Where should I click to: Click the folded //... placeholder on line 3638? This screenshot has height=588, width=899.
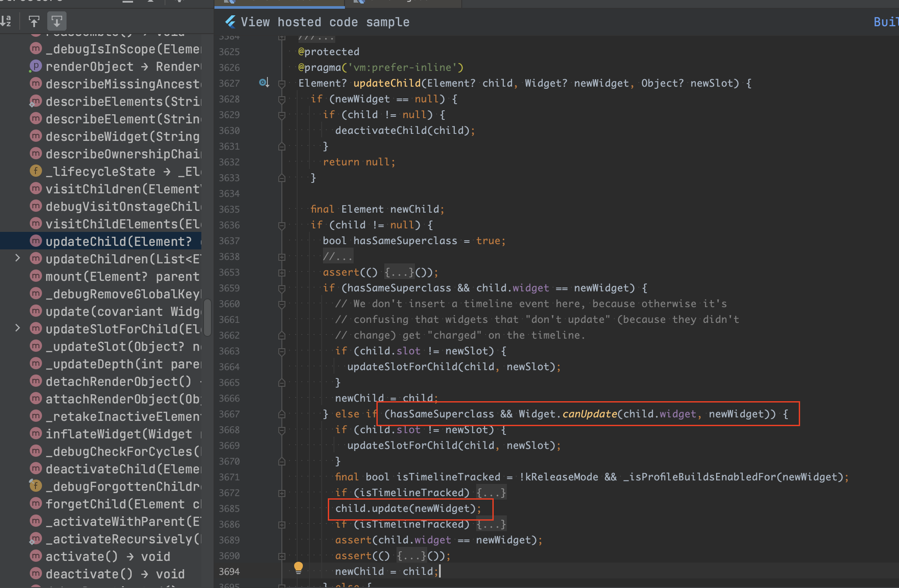[337, 257]
